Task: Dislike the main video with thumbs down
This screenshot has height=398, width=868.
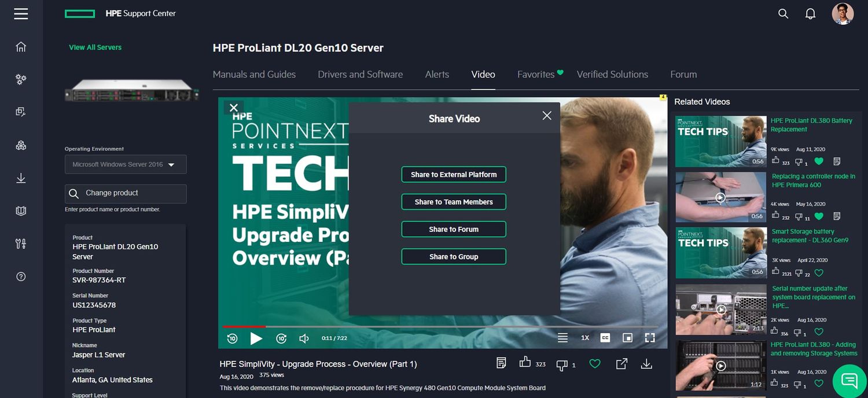Action: point(561,365)
